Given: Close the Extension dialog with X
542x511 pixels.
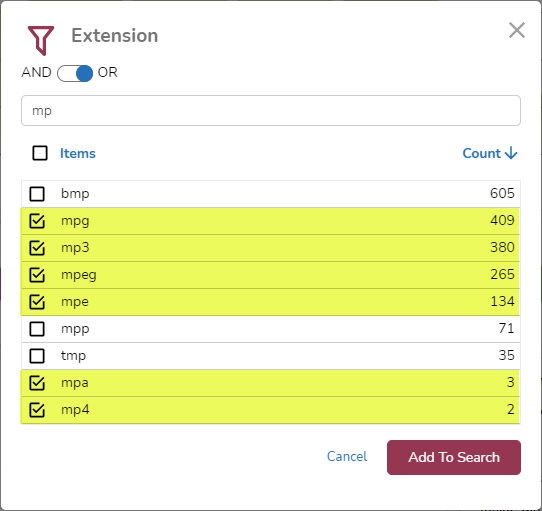Looking at the screenshot, I should 517,30.
